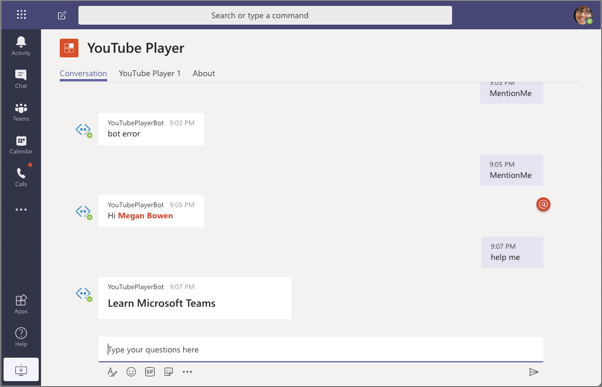Click bot avatar beside 'Hi Megan Bowen'

83,212
